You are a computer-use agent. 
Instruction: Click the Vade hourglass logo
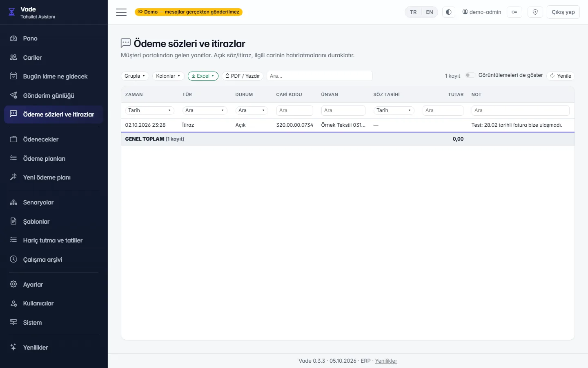12,12
